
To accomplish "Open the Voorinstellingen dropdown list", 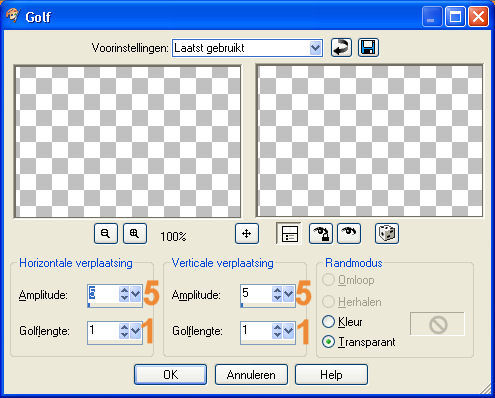I will coord(315,48).
